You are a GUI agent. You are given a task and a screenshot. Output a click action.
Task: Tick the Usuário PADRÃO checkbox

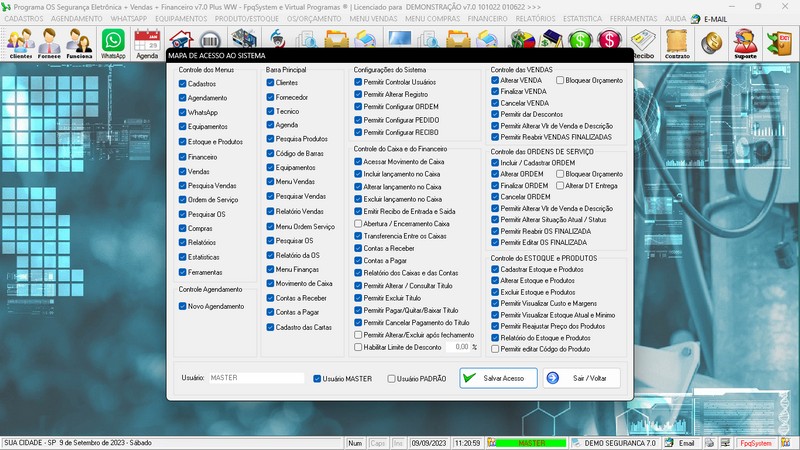(392, 379)
